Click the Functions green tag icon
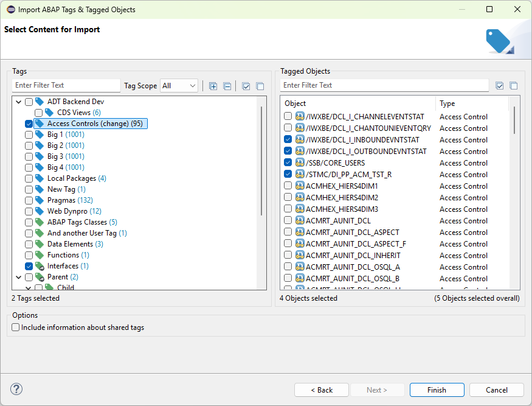 [x=40, y=255]
